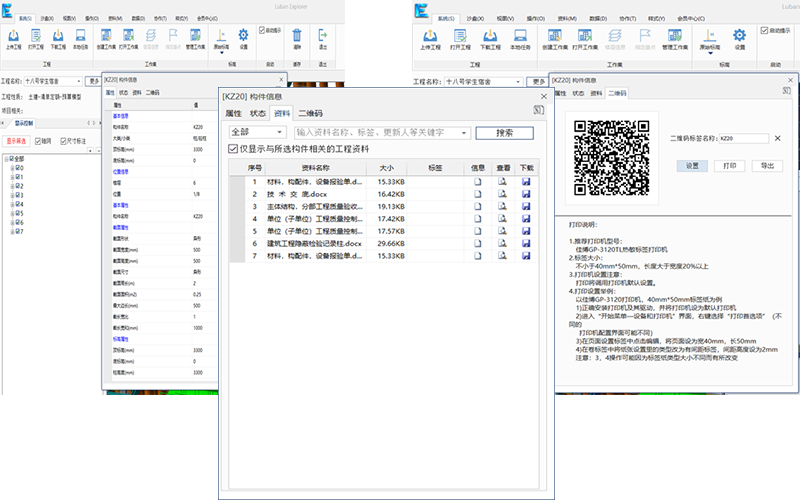Click the 导出 button in QR dialog

pos(767,166)
